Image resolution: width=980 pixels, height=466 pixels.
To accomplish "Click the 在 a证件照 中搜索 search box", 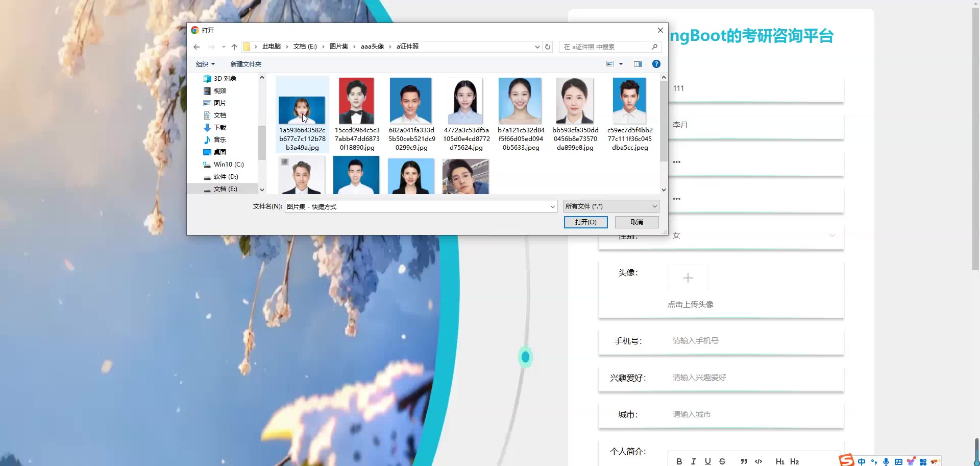I will (610, 47).
